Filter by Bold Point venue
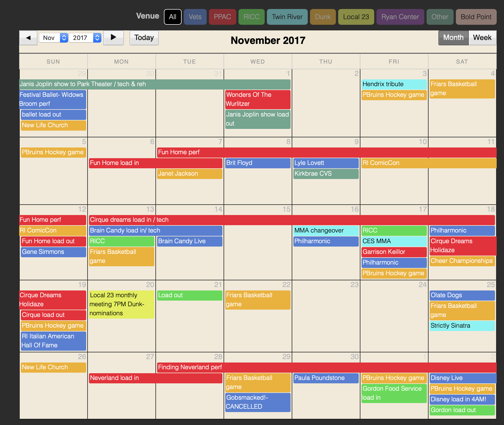 coord(476,17)
